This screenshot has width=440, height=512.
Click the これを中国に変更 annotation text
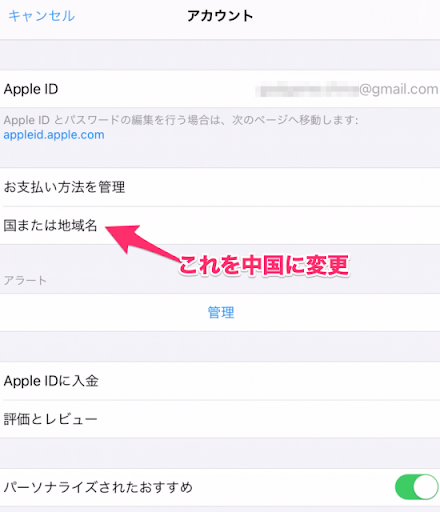pyautogui.click(x=264, y=265)
